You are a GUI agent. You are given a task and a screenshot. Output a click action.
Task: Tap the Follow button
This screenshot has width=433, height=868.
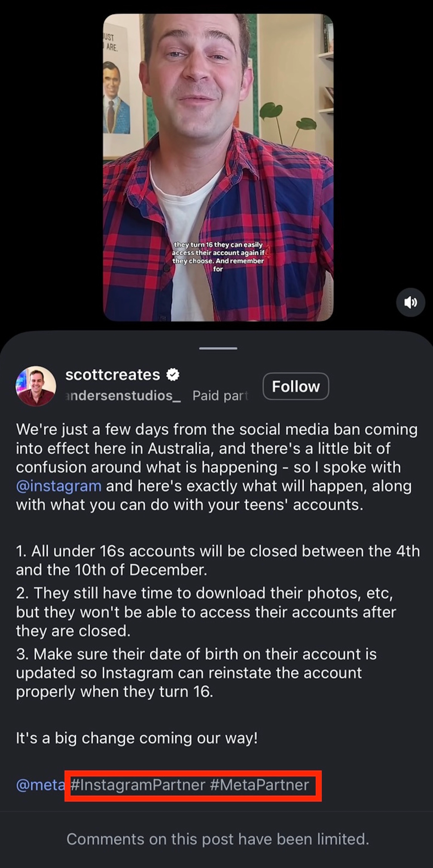pos(296,386)
